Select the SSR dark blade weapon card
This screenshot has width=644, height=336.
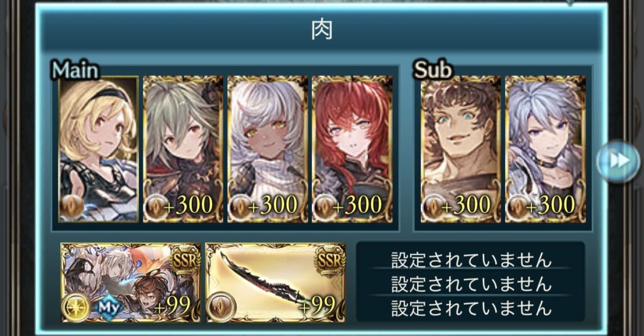coord(275,283)
